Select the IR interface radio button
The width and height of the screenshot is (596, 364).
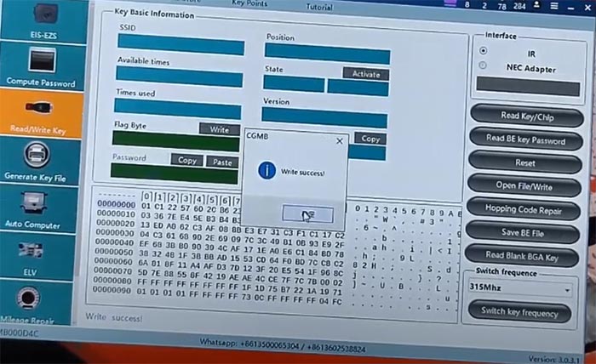(x=483, y=52)
